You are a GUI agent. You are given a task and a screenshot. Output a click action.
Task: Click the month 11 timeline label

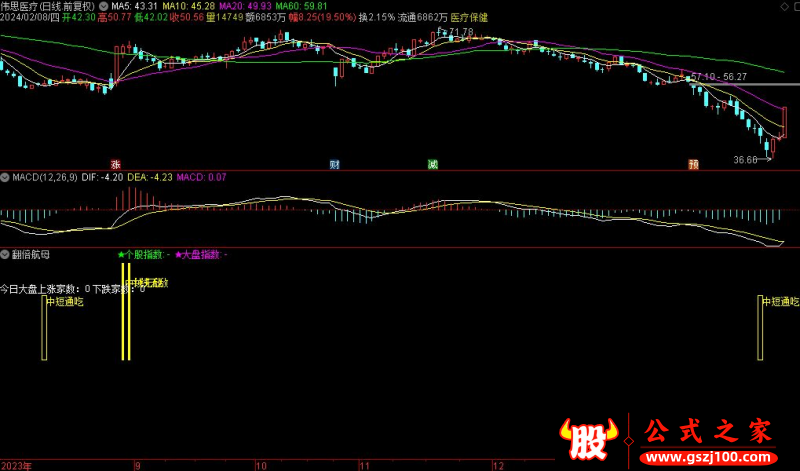tap(364, 465)
